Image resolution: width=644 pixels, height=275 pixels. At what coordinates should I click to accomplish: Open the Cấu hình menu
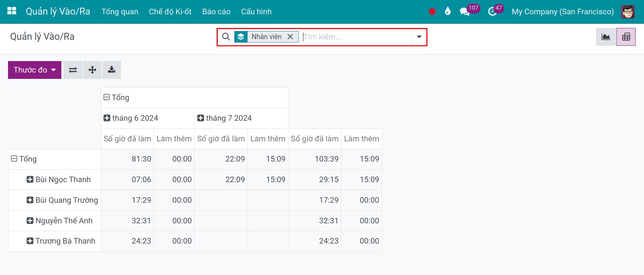tap(256, 12)
